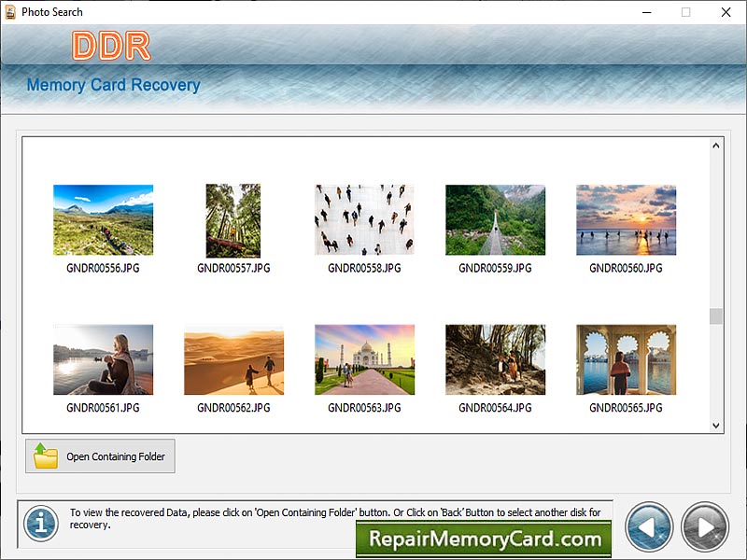Select the GNDR00562.JPG desert dunes thumbnail

[x=234, y=359]
